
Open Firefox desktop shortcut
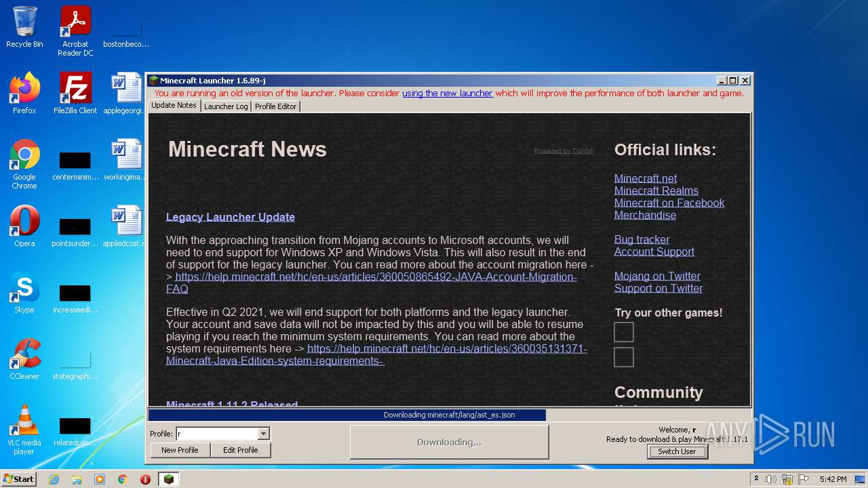[24, 94]
